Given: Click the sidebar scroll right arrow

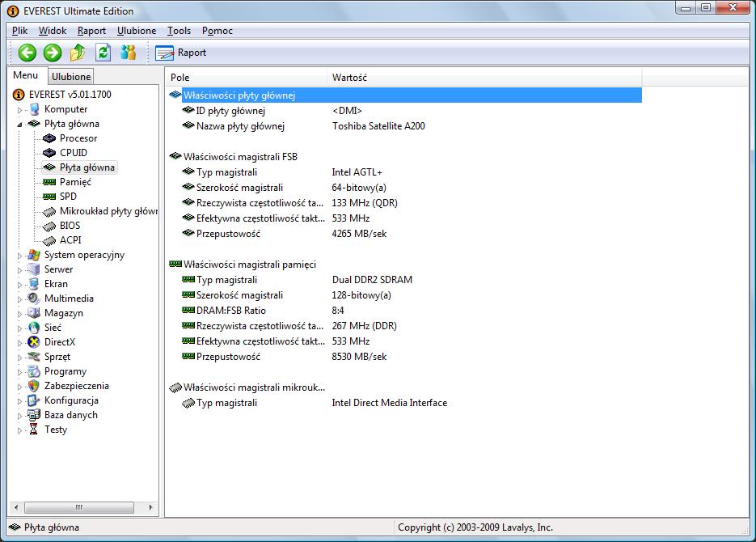Looking at the screenshot, I should pyautogui.click(x=150, y=508).
